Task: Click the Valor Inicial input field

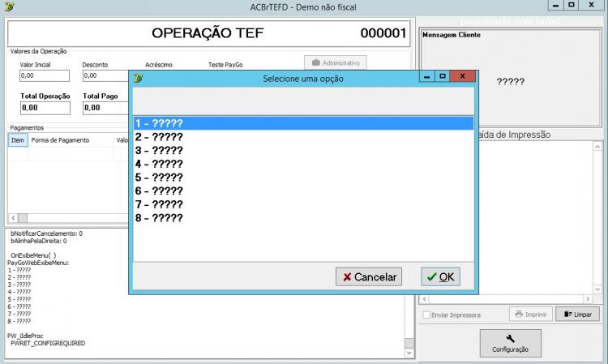Action: coord(45,75)
